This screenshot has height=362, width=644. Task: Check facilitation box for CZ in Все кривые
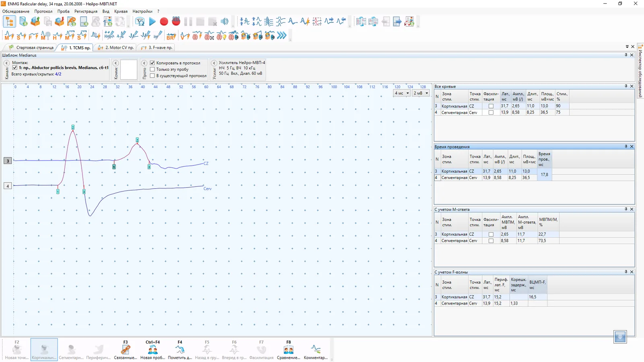(x=491, y=106)
